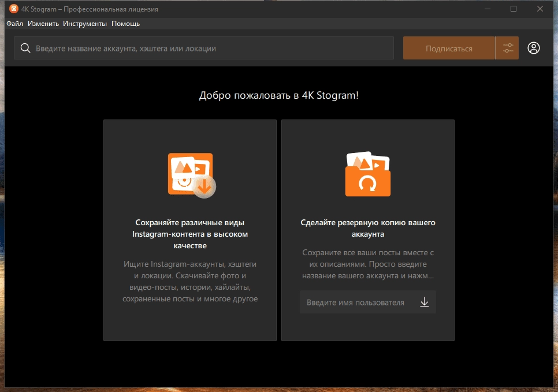This screenshot has height=392, width=558.
Task: Open the account profile icon
Action: pyautogui.click(x=533, y=48)
